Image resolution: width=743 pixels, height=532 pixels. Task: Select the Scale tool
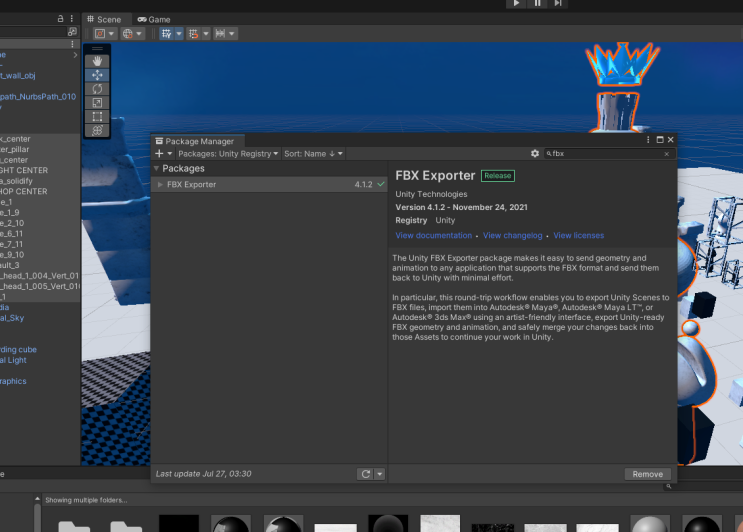point(97,103)
